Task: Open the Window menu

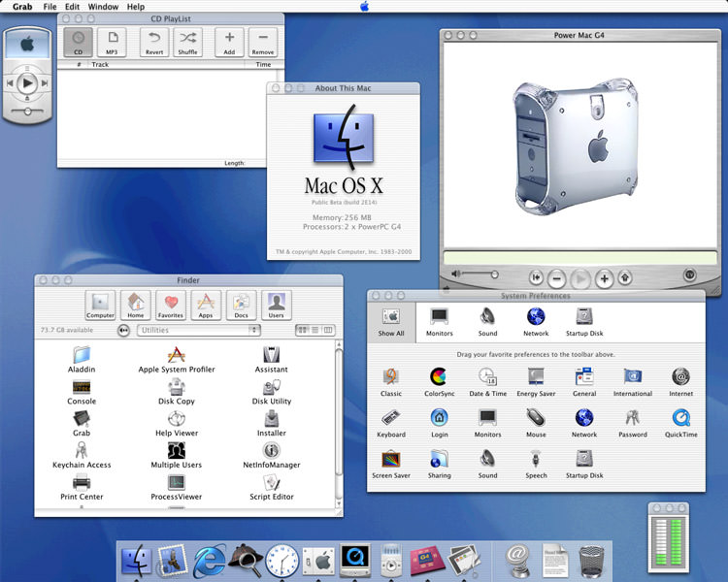Action: point(103,7)
